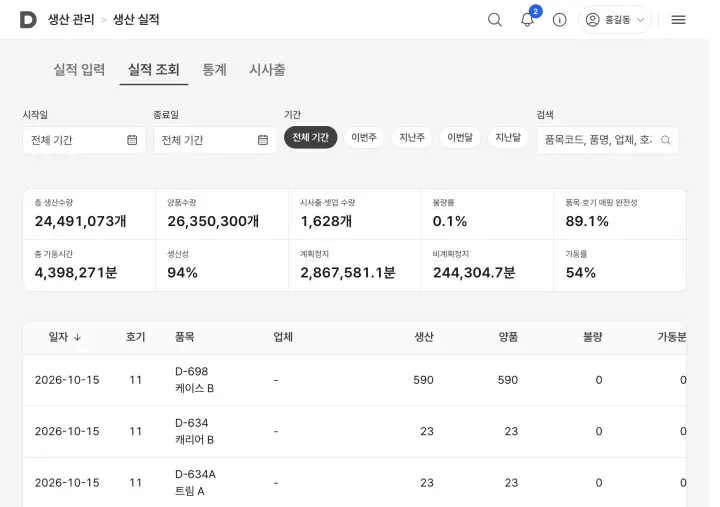Open the D-698 케이스 B row
Image resolution: width=720 pixels, height=507 pixels.
tap(354, 380)
